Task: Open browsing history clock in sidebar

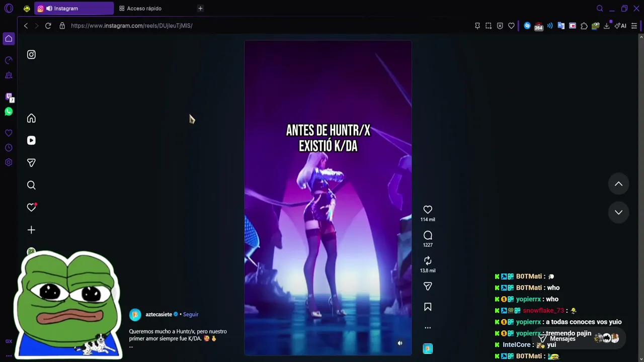Action: point(9,148)
